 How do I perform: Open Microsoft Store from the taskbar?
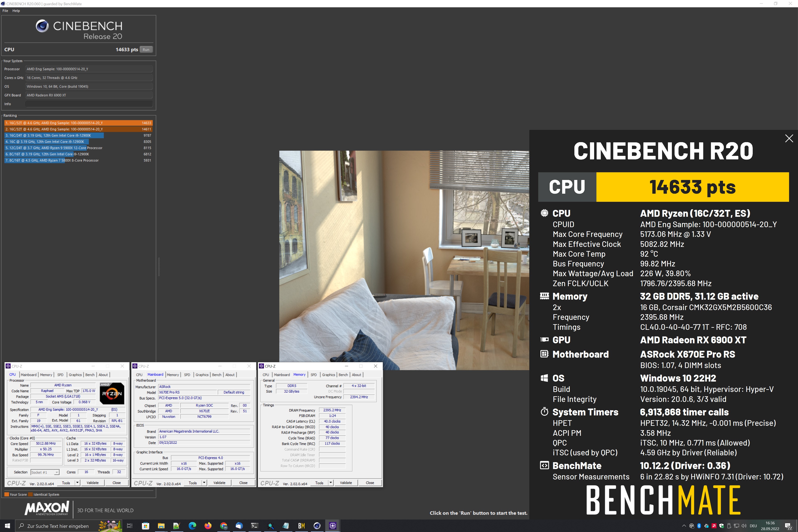(145, 526)
